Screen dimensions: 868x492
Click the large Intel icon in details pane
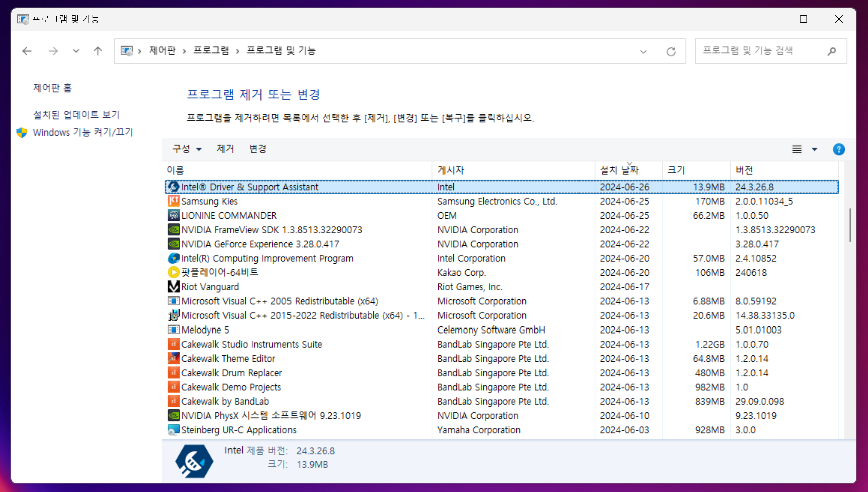194,461
